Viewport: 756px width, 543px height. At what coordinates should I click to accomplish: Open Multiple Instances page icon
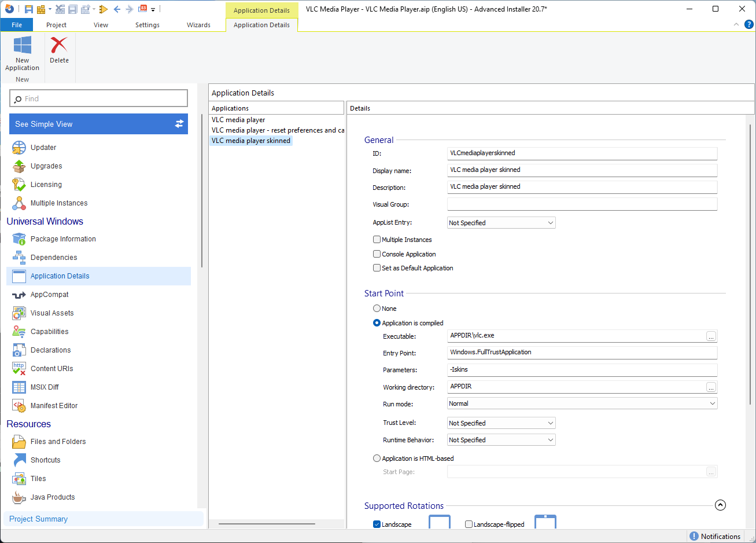click(19, 203)
